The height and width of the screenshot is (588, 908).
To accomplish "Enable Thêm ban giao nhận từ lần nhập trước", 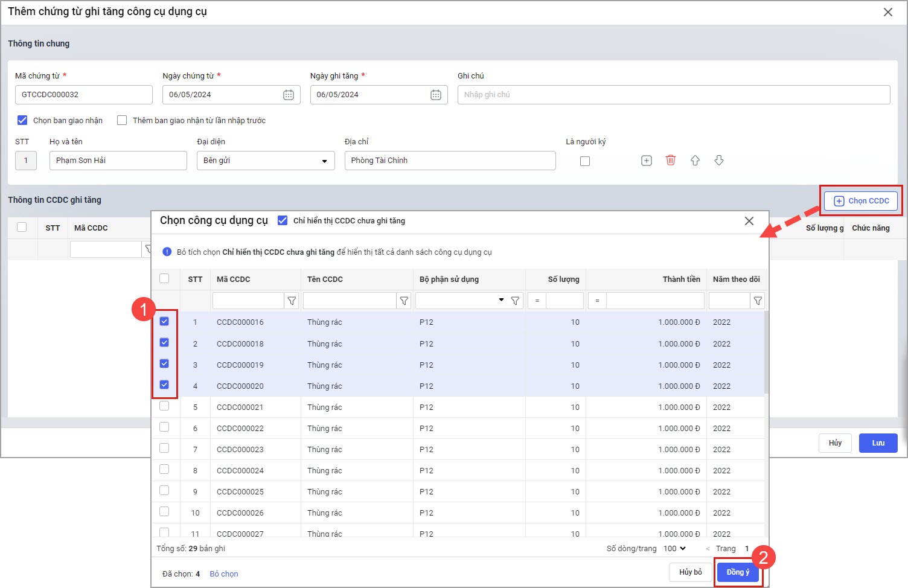I will pos(122,120).
